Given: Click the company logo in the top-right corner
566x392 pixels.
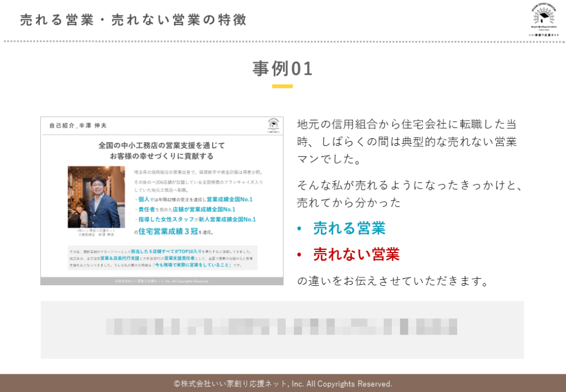Looking at the screenshot, I should click(544, 20).
